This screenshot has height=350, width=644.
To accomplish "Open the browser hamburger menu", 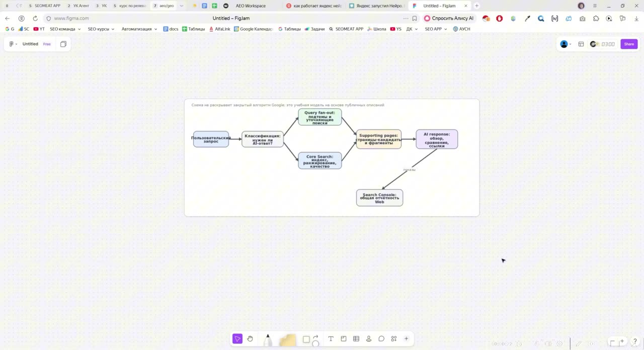I will coord(595,6).
